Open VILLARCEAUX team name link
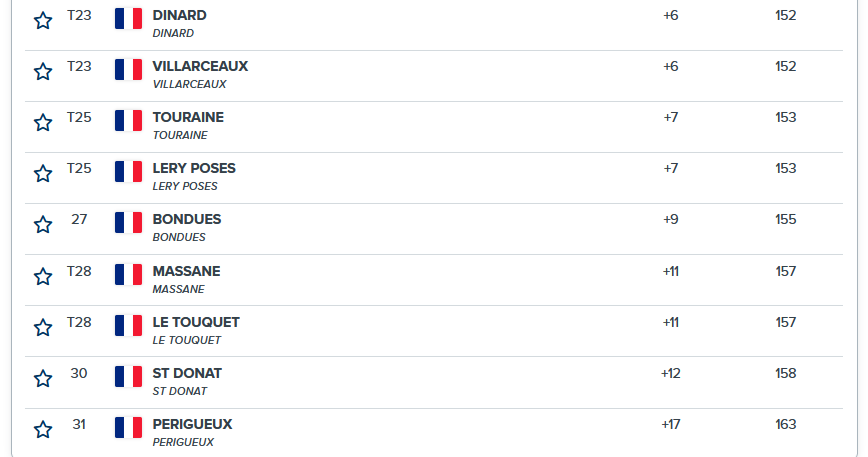This screenshot has height=457, width=868. click(200, 66)
